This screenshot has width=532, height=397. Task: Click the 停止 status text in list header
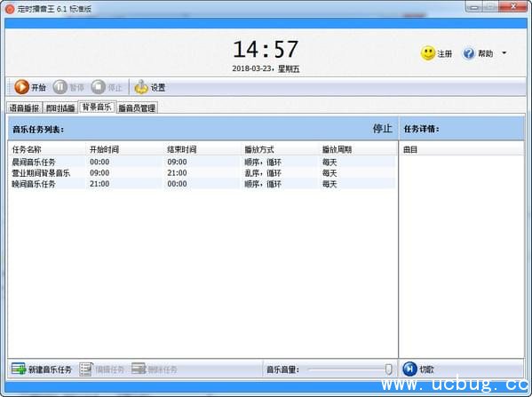(x=383, y=129)
